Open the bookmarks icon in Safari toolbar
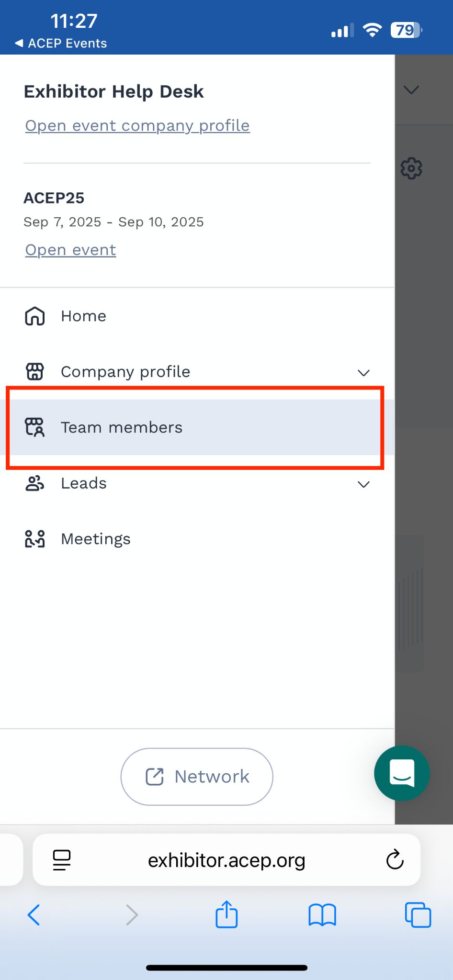Image resolution: width=453 pixels, height=980 pixels. pos(322,914)
